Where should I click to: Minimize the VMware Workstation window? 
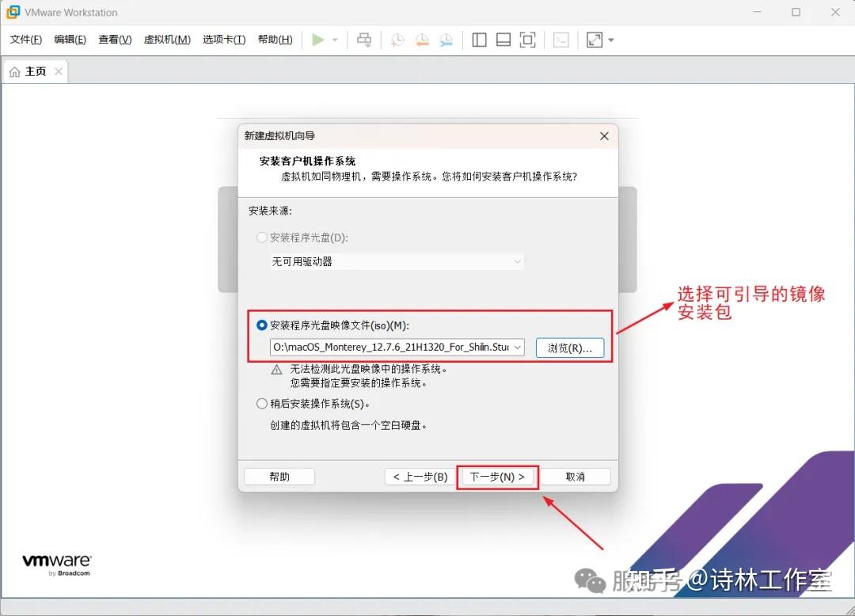tap(757, 12)
